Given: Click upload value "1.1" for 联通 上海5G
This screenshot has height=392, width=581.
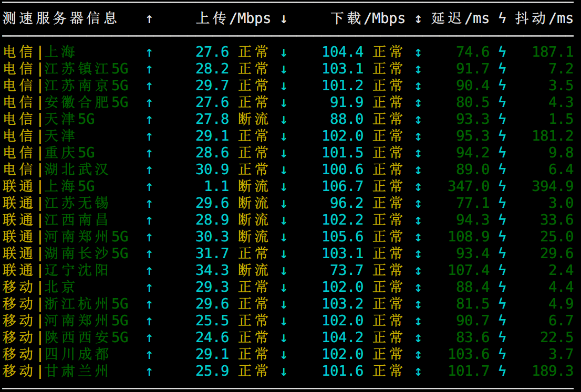Looking at the screenshot, I should click(217, 186).
